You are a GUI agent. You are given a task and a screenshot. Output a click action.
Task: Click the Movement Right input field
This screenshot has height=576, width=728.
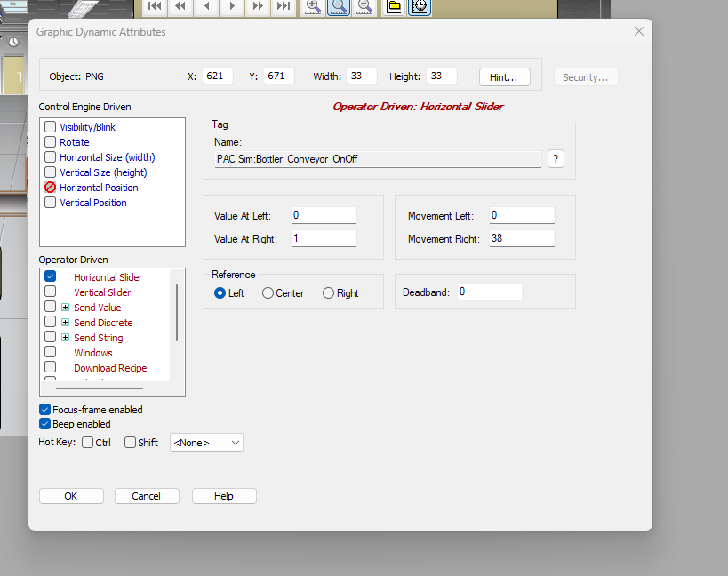522,238
